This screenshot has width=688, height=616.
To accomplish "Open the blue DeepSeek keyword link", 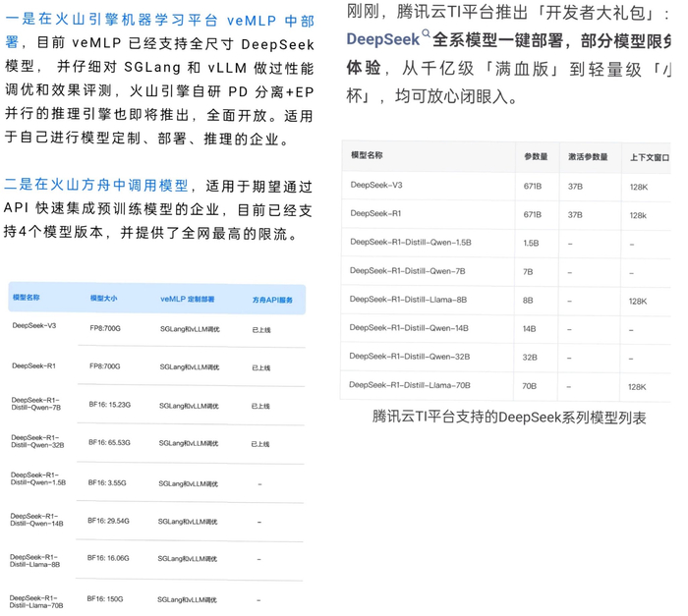I will tap(383, 39).
